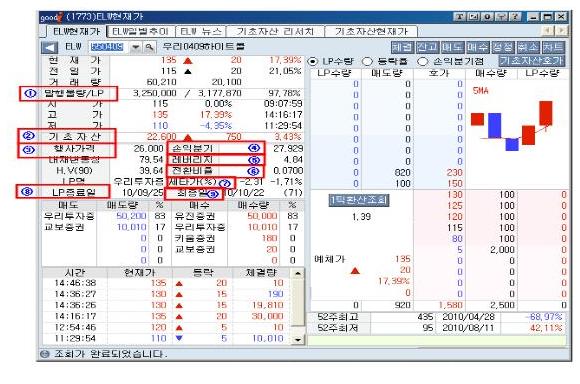Click the ELW code input field
580x384 pixels.
pyautogui.click(x=109, y=47)
